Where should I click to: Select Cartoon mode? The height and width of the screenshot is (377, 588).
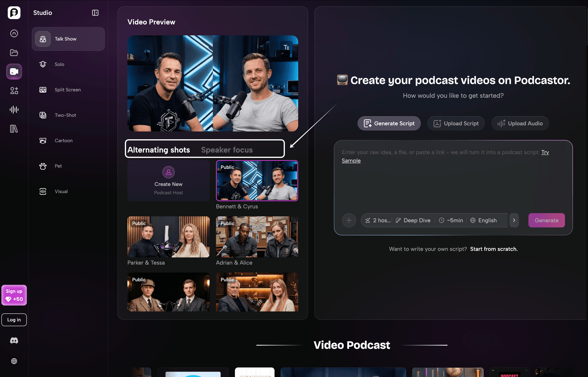click(68, 141)
